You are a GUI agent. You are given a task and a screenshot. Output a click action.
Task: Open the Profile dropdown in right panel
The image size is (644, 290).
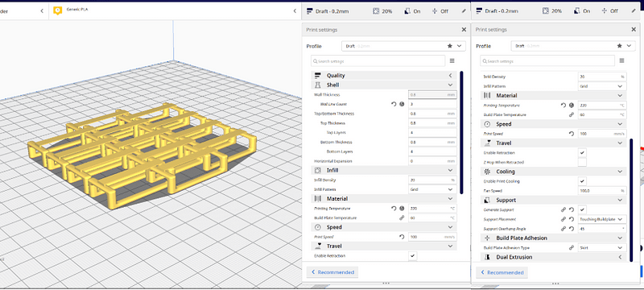click(573, 46)
